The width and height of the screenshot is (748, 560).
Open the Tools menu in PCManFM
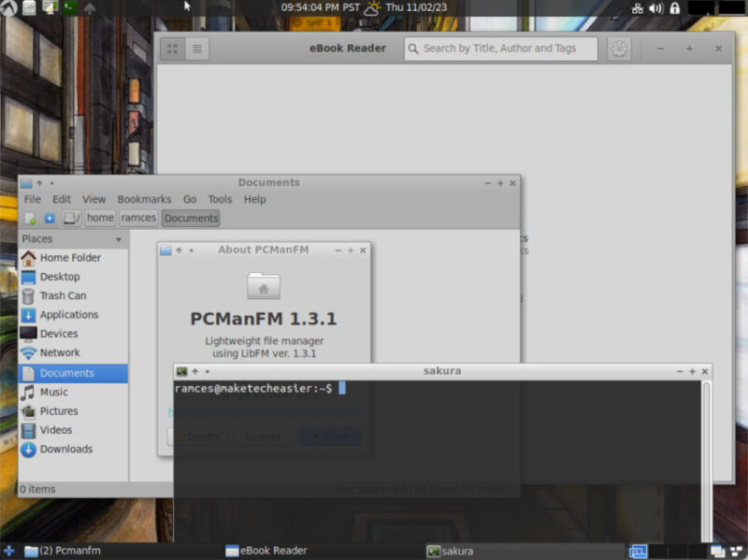point(220,199)
